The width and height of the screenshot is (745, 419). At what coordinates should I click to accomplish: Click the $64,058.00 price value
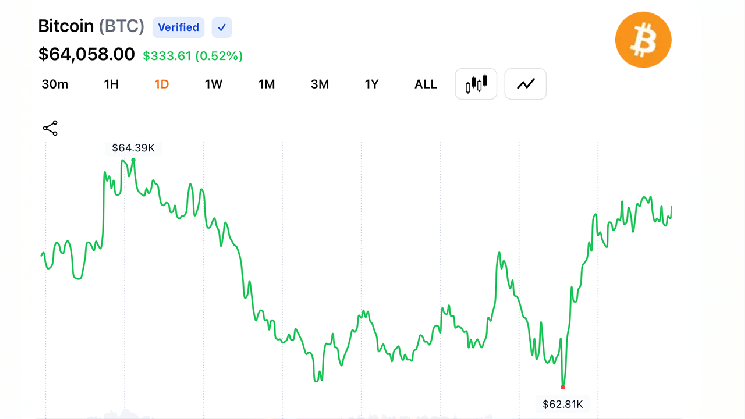point(86,55)
